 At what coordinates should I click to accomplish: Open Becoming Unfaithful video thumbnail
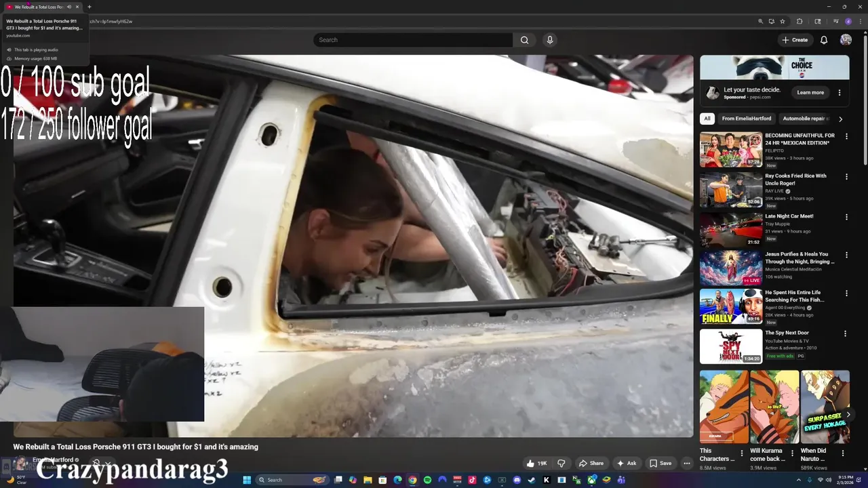[731, 149]
